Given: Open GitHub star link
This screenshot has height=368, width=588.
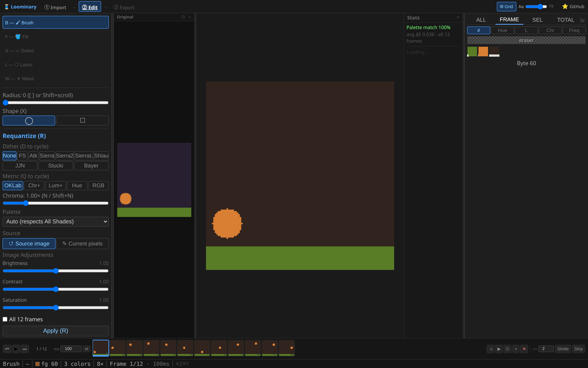Looking at the screenshot, I should pyautogui.click(x=573, y=7).
